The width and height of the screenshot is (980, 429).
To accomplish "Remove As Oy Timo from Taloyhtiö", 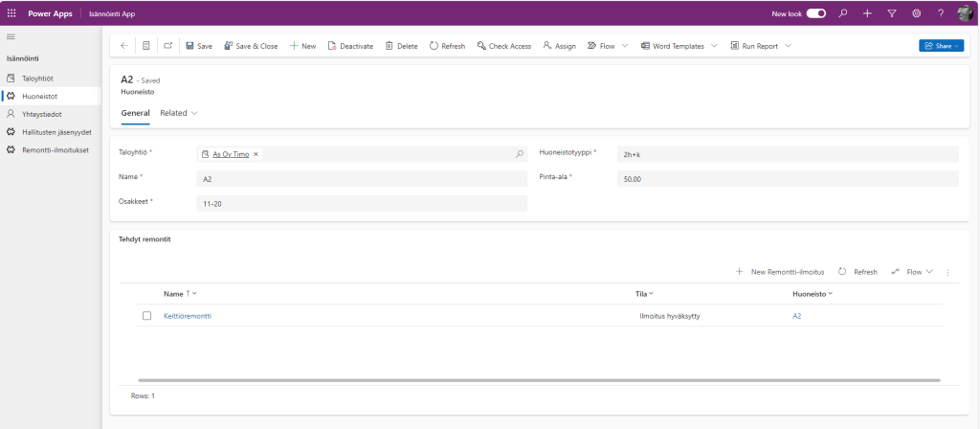I will point(256,153).
